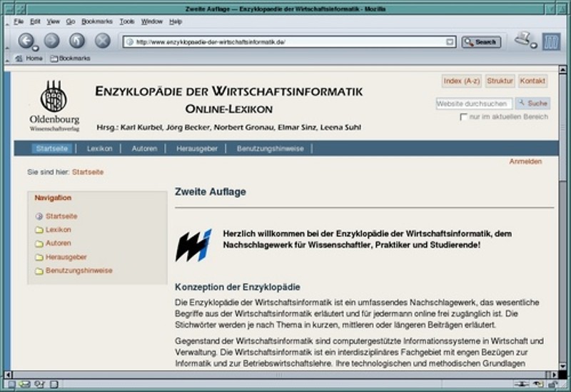
Task: Select the Benutzungshinweise tab in blue bar
Action: pos(271,149)
